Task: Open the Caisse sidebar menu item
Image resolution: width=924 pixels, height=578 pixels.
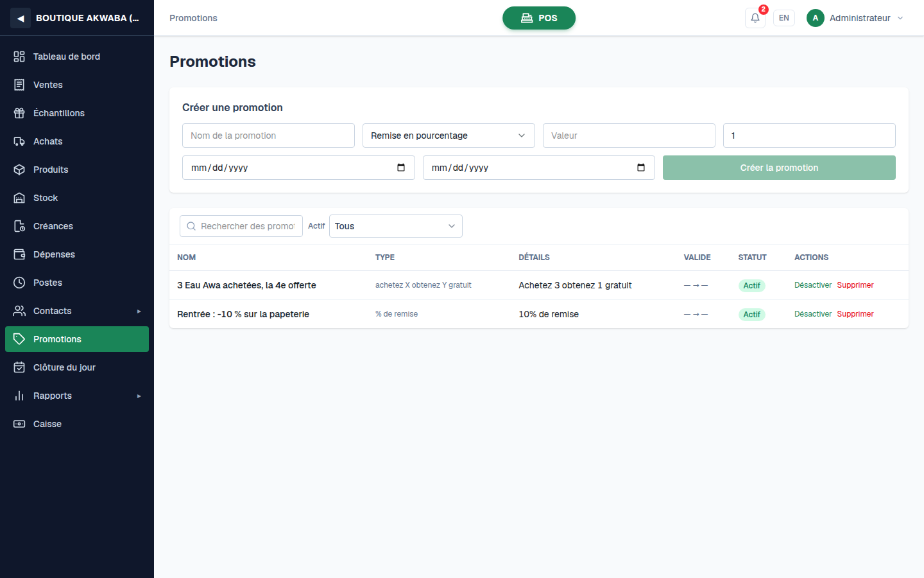Action: click(77, 424)
